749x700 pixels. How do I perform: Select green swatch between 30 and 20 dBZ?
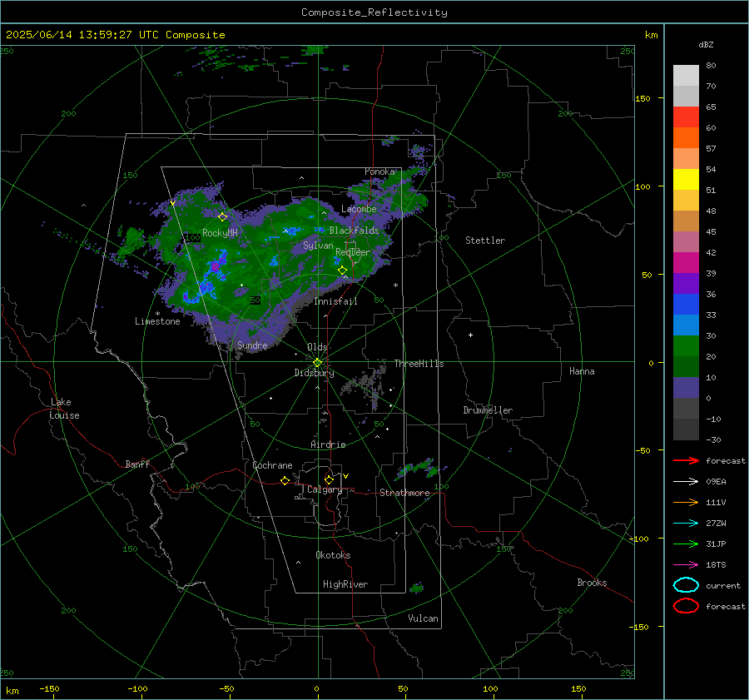686,345
